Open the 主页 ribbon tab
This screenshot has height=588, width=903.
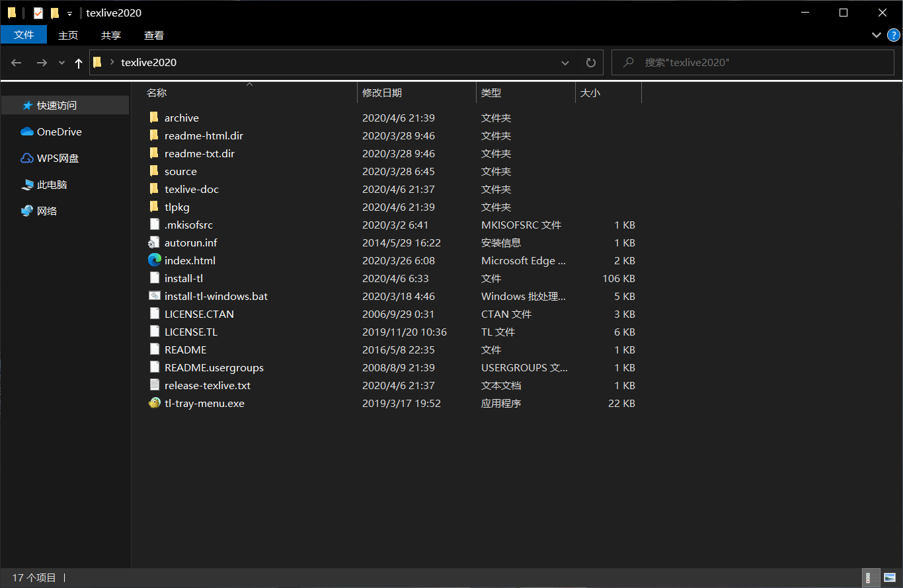pos(68,35)
